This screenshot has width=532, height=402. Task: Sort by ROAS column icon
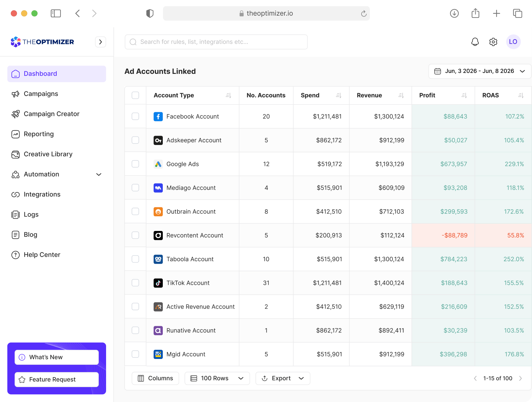[521, 95]
